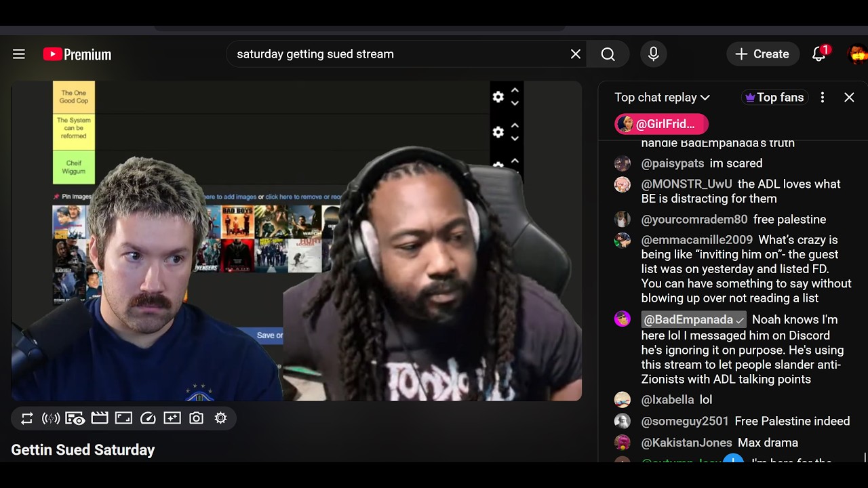Move The One Good Cop row down
The width and height of the screenshot is (868, 488).
515,104
